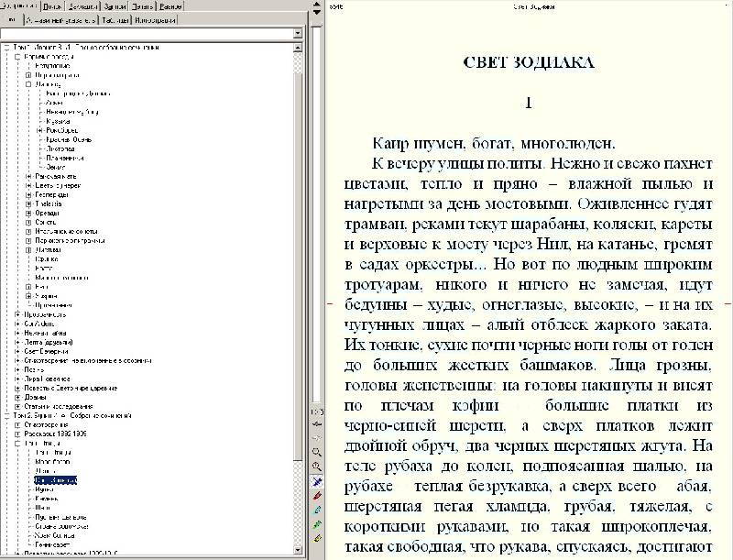The width and height of the screenshot is (733, 560).
Task: Expand the Геспериды tree node
Action: tap(28, 195)
